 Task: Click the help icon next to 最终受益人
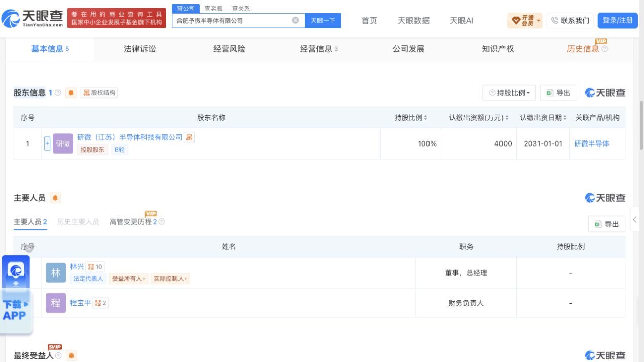coord(58,356)
